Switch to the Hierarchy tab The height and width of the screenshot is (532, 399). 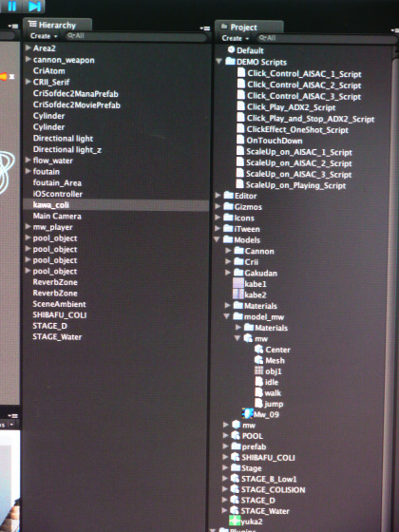[x=57, y=25]
